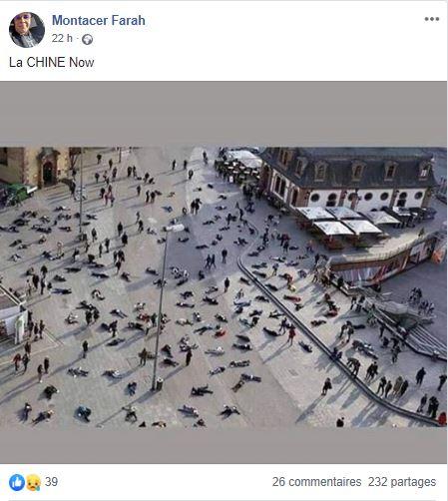The height and width of the screenshot is (501, 448).
Task: Click the blue thumbs-up reaction icon
Action: click(x=17, y=482)
